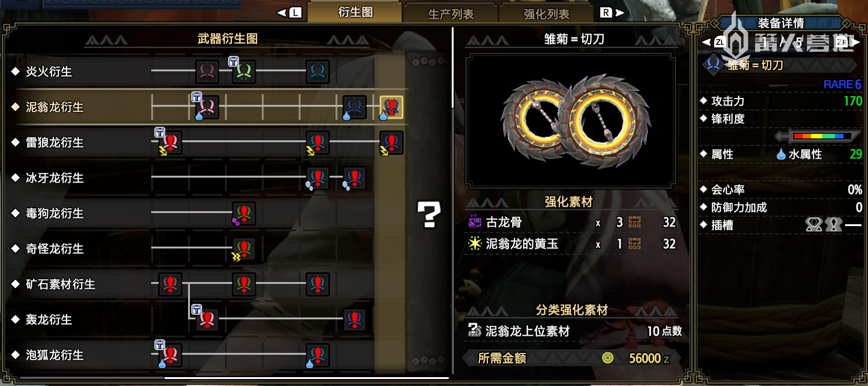
Task: Switch to the 生产列表 tab
Action: tap(451, 14)
